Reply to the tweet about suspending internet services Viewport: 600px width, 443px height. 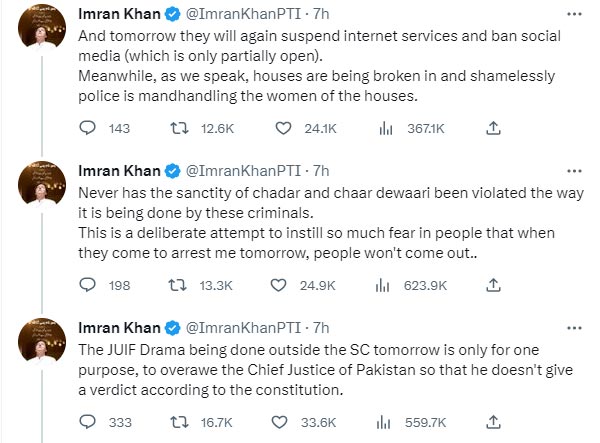(x=87, y=128)
